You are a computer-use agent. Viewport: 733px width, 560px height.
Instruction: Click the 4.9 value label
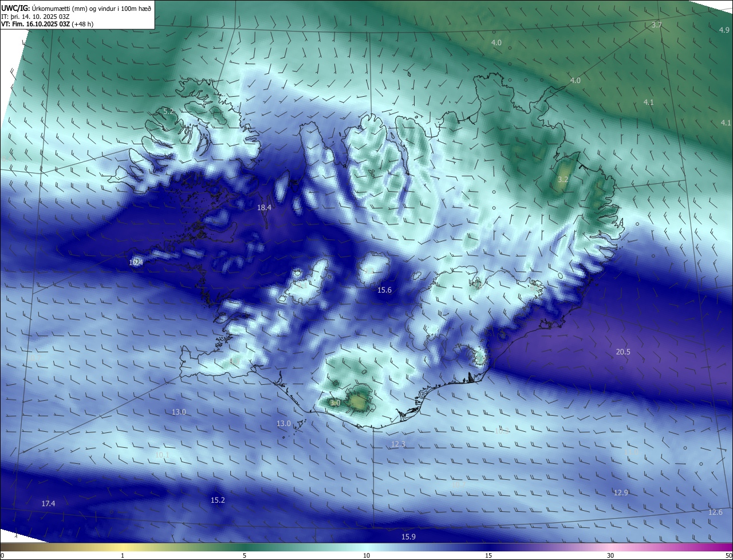click(724, 30)
